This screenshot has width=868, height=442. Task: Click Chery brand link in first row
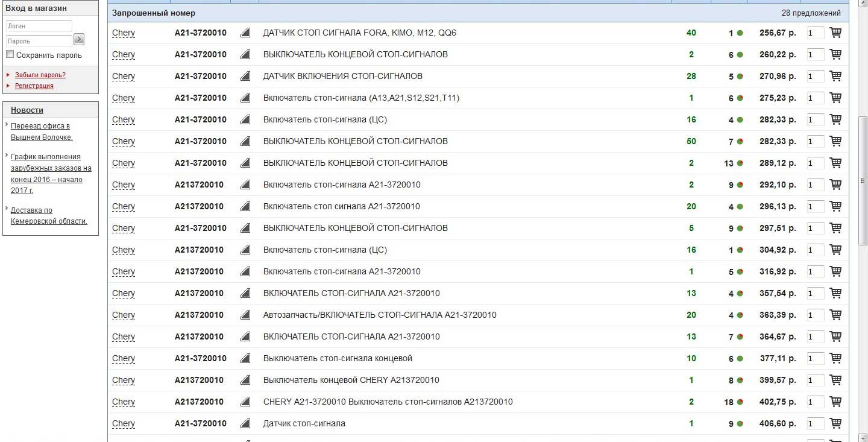pos(124,33)
